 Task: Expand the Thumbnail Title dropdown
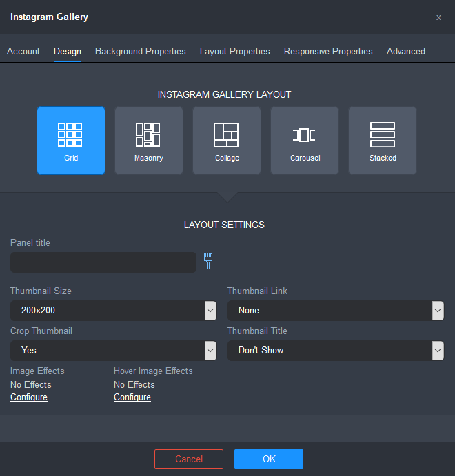(x=336, y=351)
